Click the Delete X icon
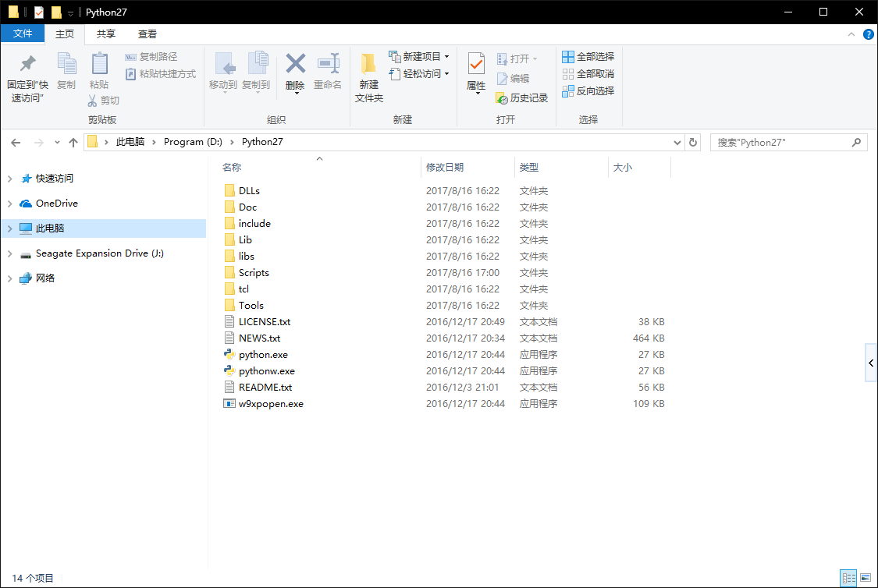 click(295, 64)
